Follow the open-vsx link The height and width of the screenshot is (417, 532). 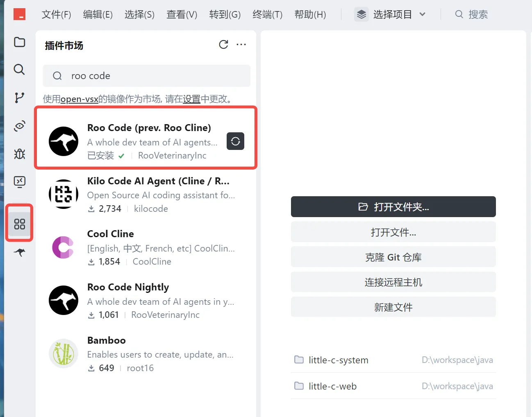(x=79, y=99)
